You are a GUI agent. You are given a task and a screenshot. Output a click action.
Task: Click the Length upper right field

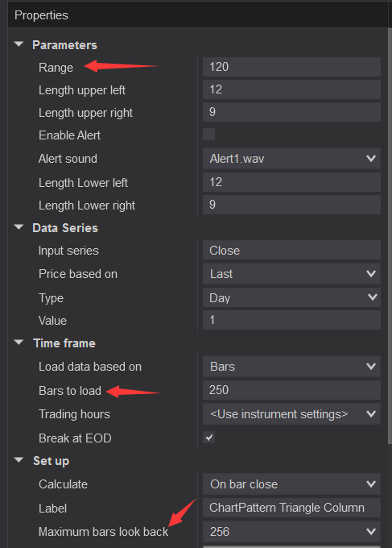coord(291,112)
